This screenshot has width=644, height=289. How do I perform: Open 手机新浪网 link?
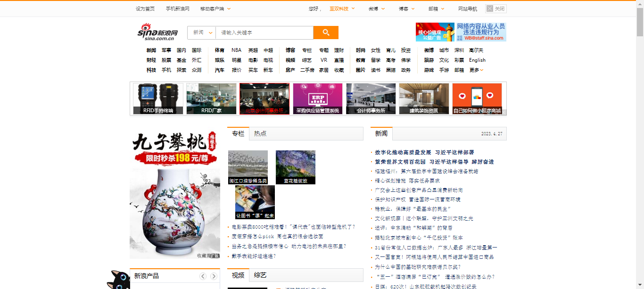tap(178, 8)
